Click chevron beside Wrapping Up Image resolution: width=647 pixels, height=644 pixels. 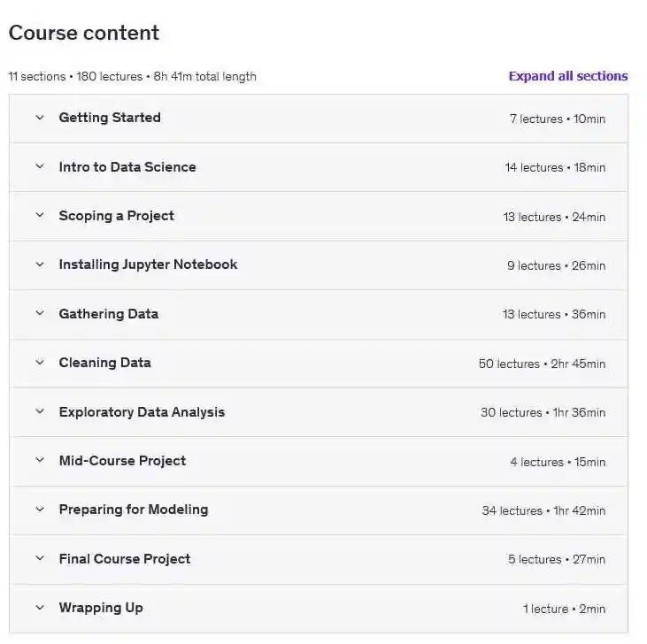click(x=39, y=608)
